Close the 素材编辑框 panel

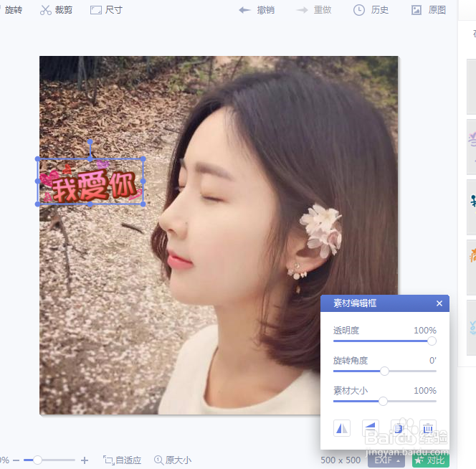click(x=439, y=303)
